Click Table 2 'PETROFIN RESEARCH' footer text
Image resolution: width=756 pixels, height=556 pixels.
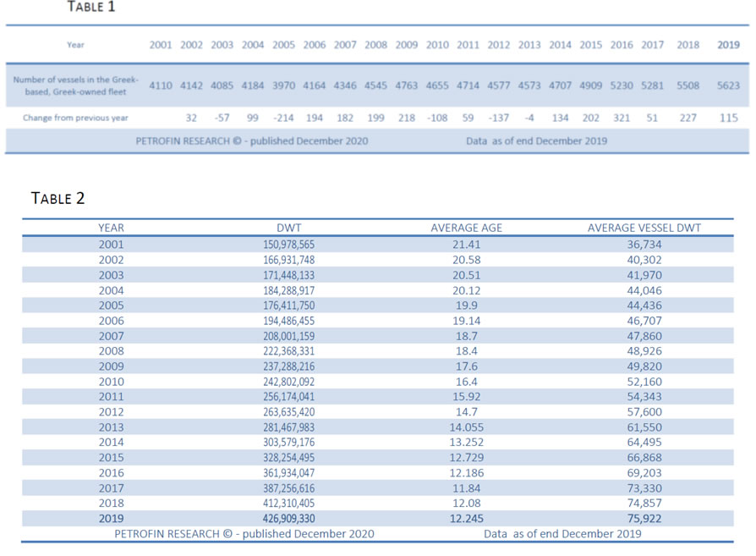[244, 534]
